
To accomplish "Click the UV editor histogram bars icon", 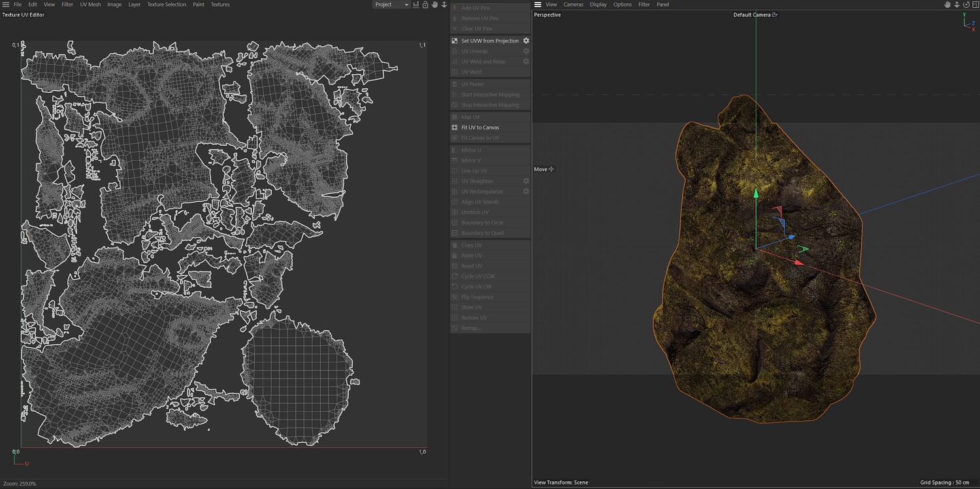I will click(416, 5).
